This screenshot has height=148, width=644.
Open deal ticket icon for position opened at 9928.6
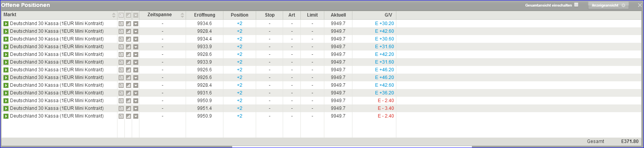121,54
